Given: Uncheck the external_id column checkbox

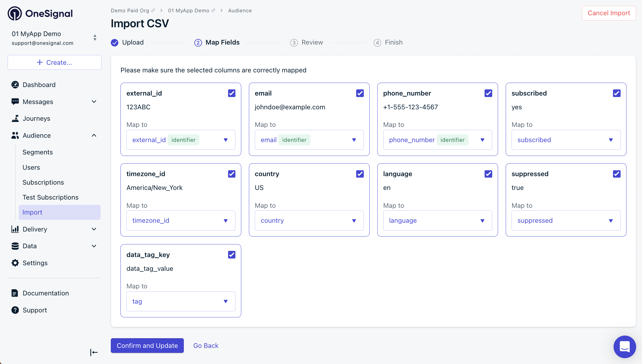Looking at the screenshot, I should (232, 93).
